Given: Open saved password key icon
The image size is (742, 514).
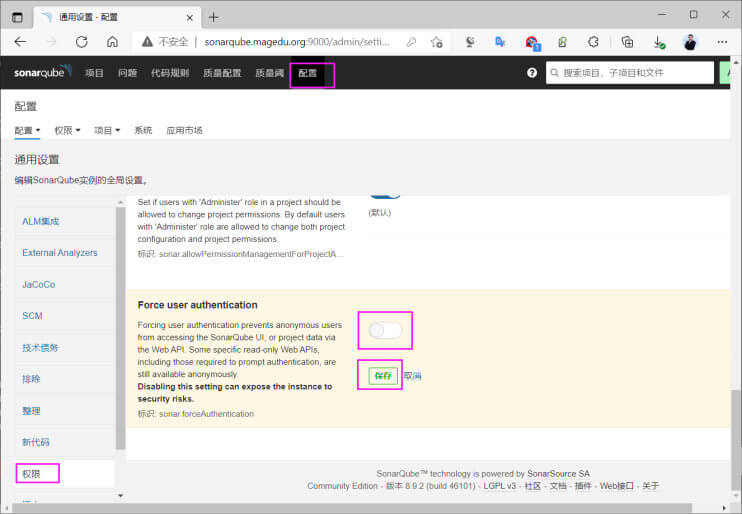Looking at the screenshot, I should 411,42.
